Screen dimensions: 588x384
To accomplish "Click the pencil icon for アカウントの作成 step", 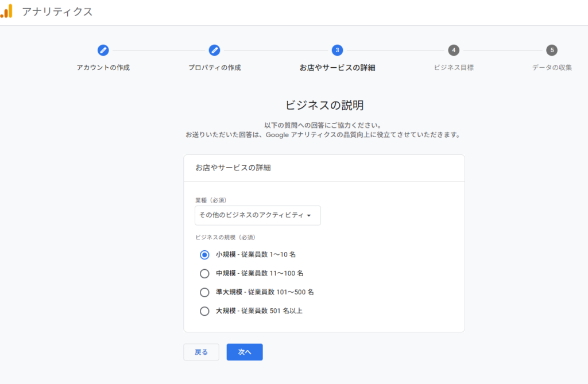I will (x=103, y=51).
